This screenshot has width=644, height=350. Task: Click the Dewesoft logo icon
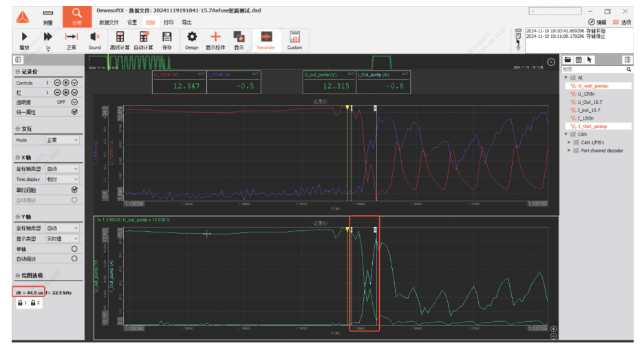click(x=23, y=17)
